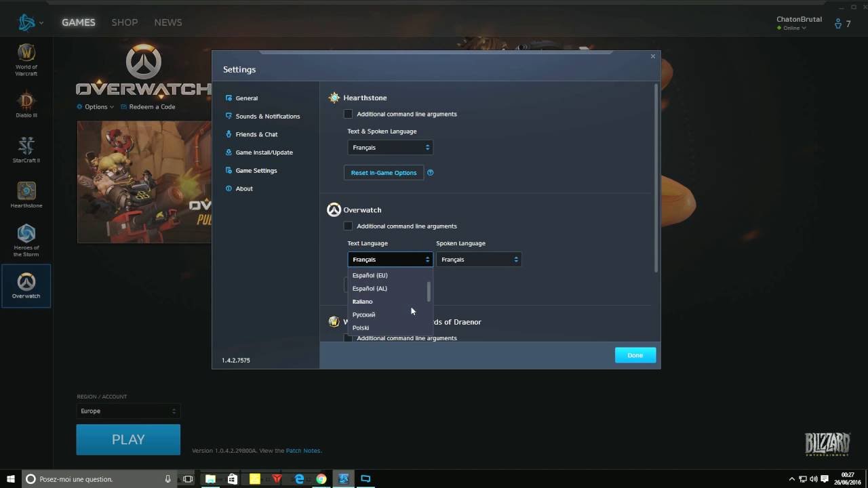This screenshot has height=488, width=868.
Task: Open Hearthstone Text & Spoken Language dropdown
Action: click(390, 147)
